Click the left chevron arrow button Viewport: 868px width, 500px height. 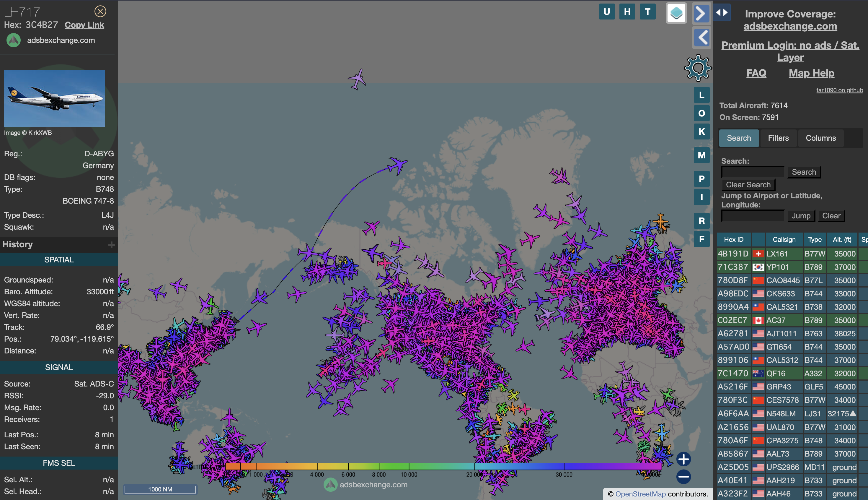coord(701,38)
